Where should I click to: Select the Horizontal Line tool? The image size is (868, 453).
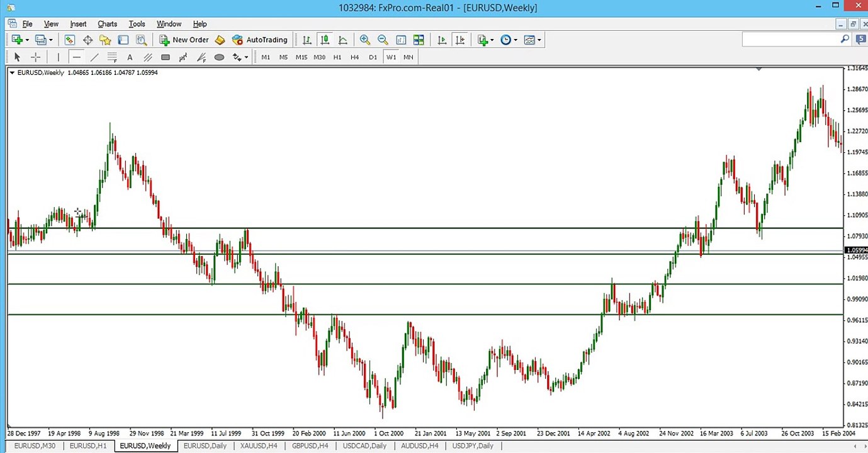[77, 57]
